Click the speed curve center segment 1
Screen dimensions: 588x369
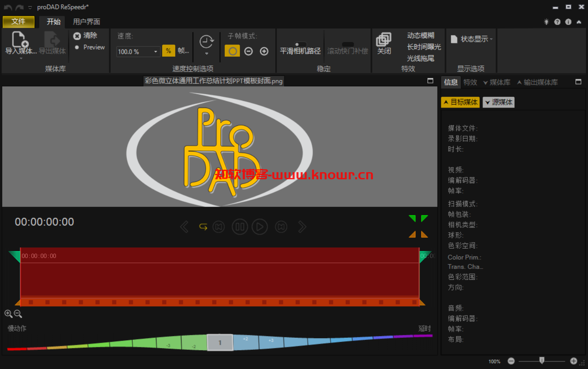220,342
